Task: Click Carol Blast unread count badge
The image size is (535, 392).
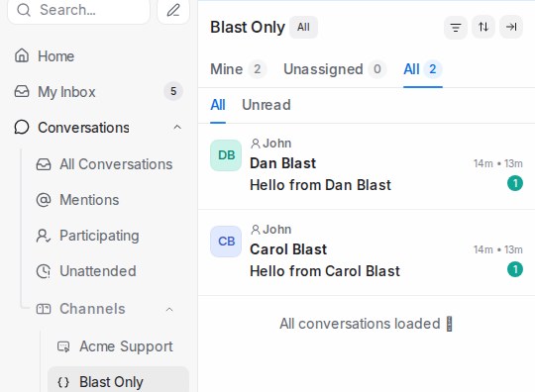Action: pos(515,269)
